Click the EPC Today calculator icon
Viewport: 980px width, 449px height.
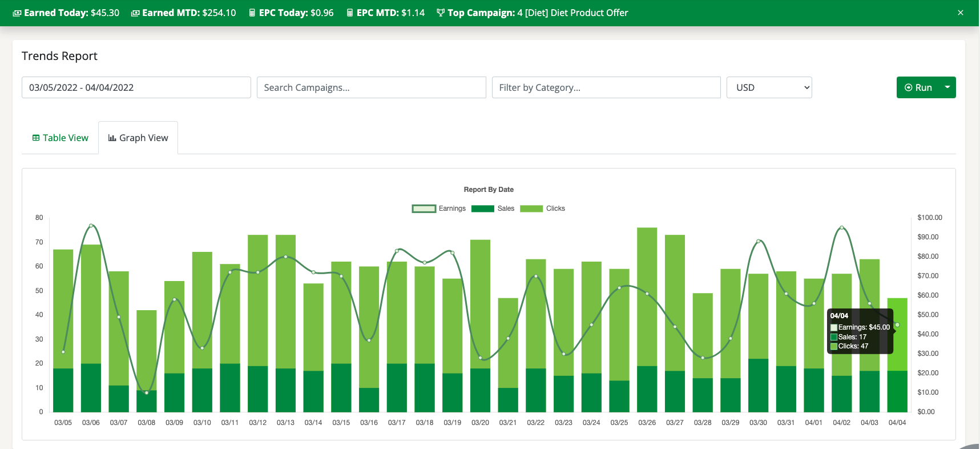[x=252, y=13]
